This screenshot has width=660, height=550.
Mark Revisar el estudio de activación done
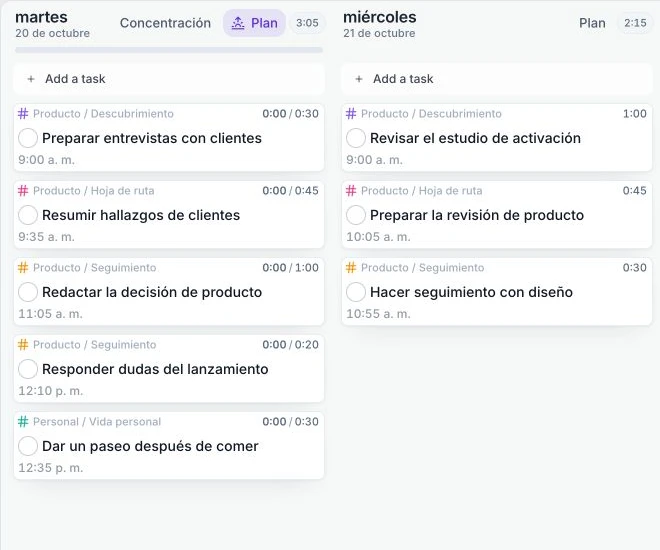point(356,138)
